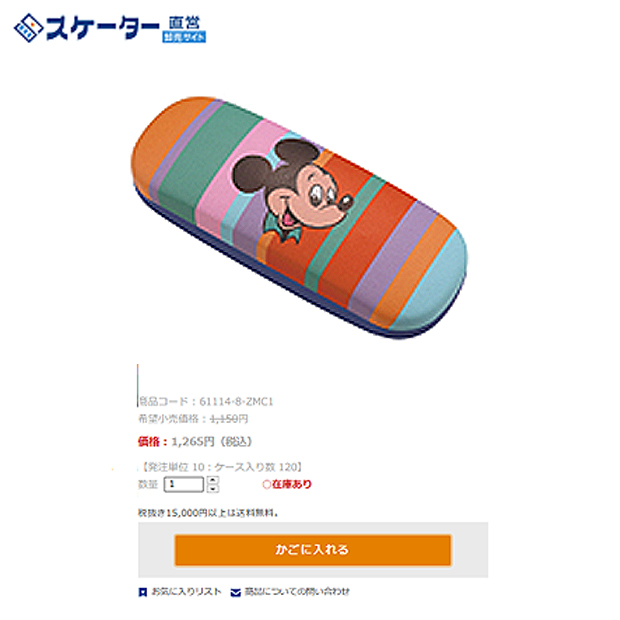
Task: Add item with かごに入れる button
Action: [x=313, y=550]
